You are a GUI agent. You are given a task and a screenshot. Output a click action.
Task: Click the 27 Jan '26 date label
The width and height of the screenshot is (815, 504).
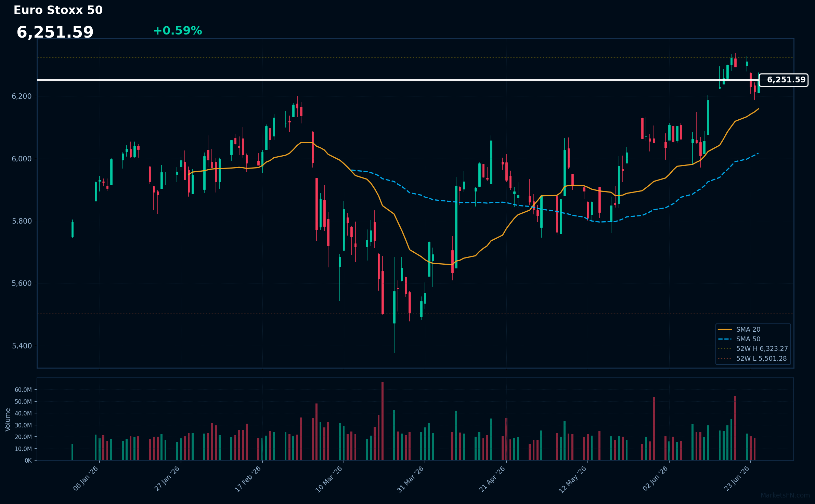(167, 479)
